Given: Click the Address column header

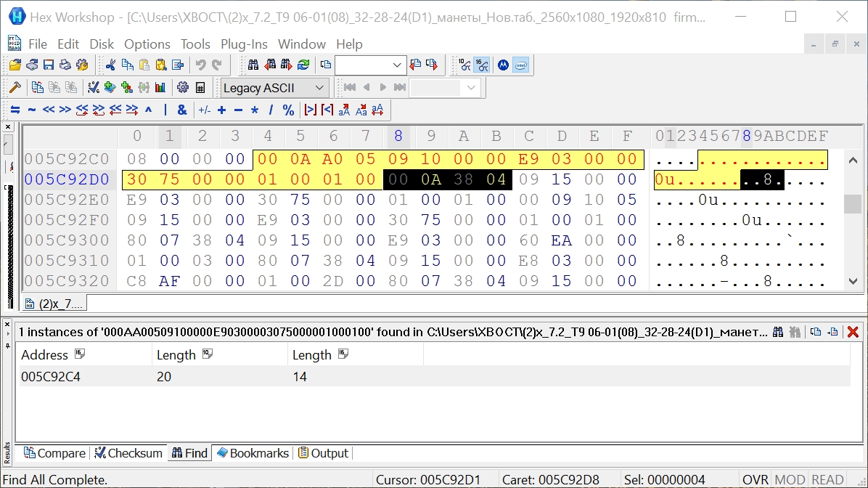Looking at the screenshot, I should 45,355.
